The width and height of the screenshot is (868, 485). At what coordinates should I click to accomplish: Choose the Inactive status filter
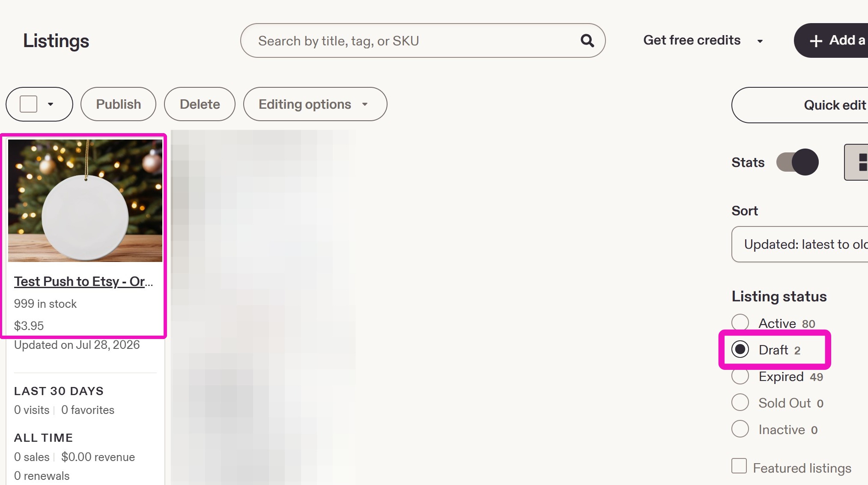[x=740, y=429]
